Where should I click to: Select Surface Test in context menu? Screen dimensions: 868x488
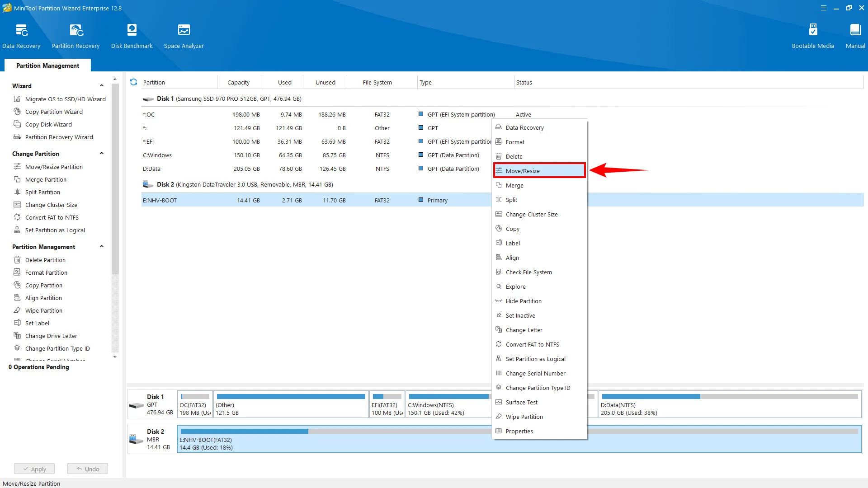539,402
